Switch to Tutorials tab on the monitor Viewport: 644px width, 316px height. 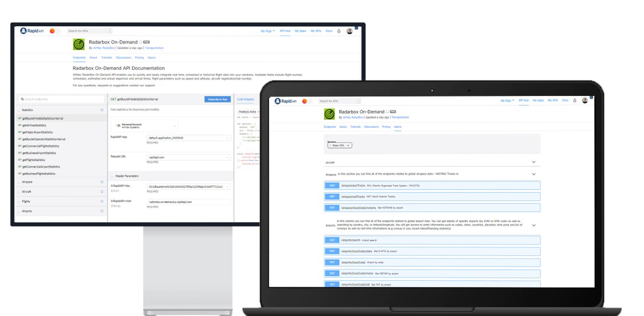106,57
